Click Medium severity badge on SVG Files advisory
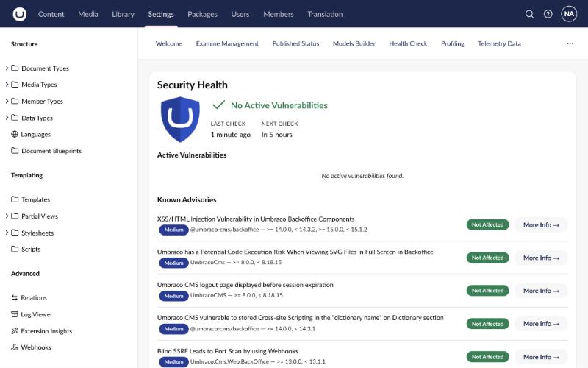The width and height of the screenshot is (588, 368). (x=173, y=263)
